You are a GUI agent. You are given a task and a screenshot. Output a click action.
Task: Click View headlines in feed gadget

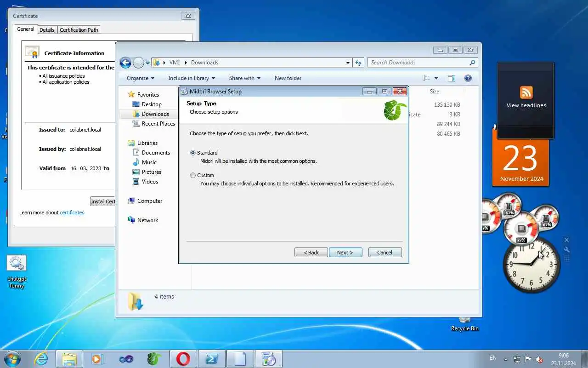526,105
